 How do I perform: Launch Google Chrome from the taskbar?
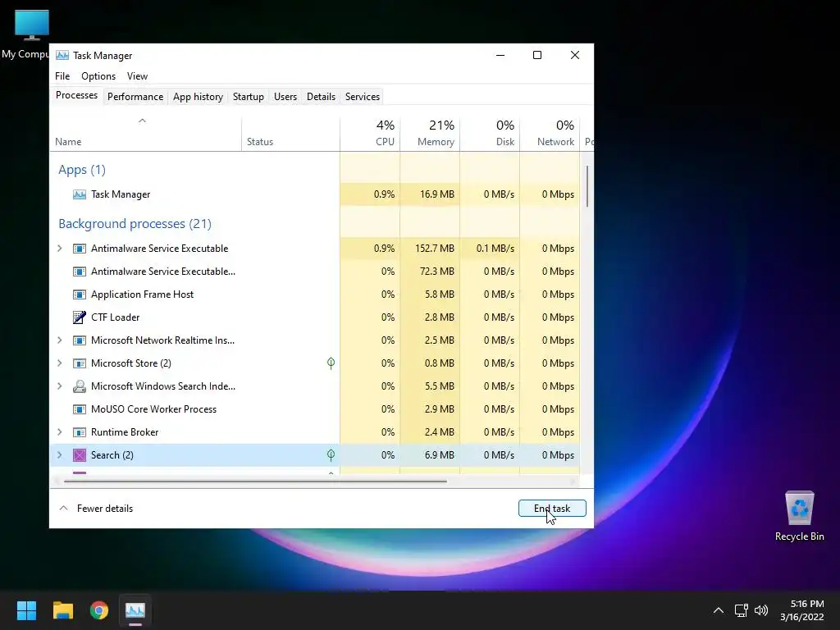[x=99, y=610]
